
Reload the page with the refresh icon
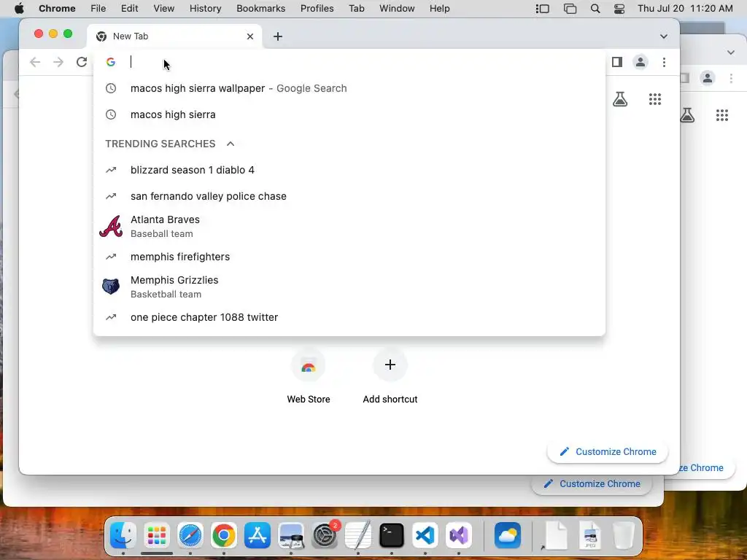click(x=82, y=62)
